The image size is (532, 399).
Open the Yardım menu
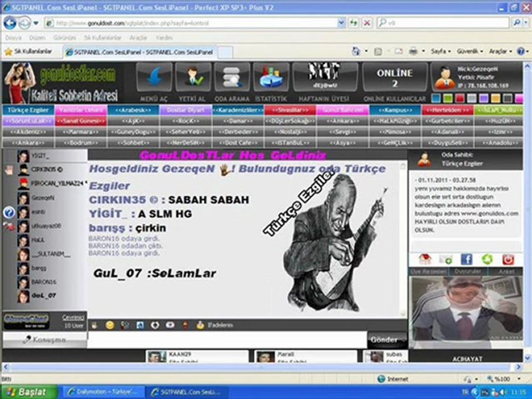[x=165, y=38]
